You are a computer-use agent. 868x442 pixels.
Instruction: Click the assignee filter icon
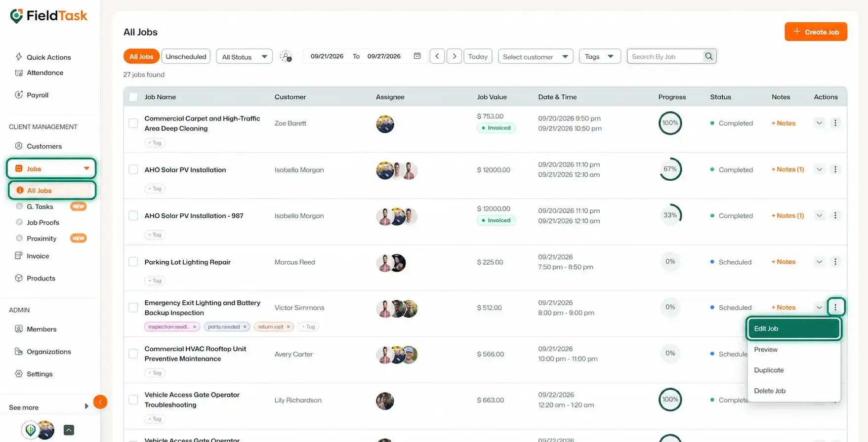[286, 56]
